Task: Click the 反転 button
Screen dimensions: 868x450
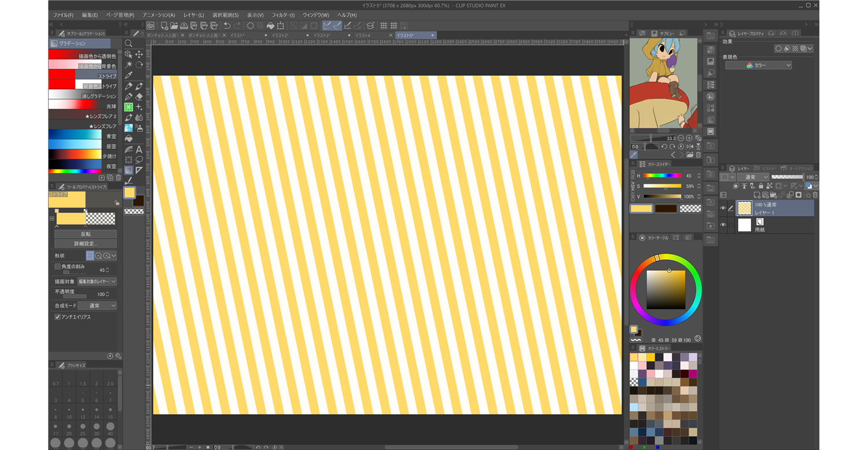Action: click(x=86, y=234)
